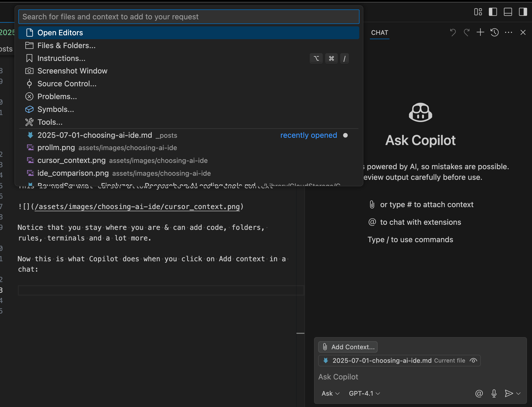
Task: Open Tools... context entry
Action: click(189, 122)
